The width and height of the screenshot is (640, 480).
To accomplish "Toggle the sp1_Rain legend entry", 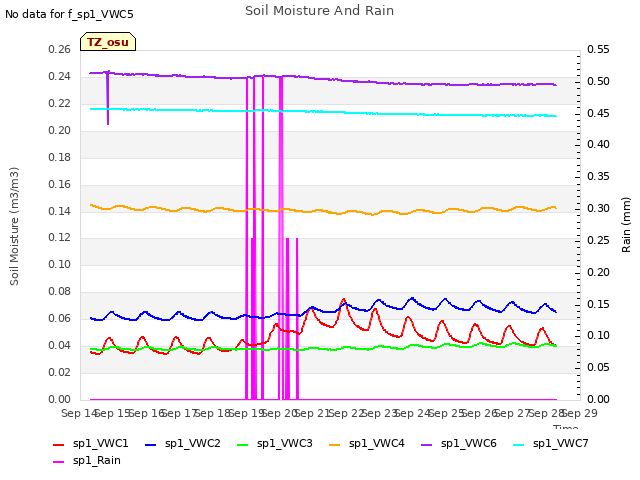I will point(87,461).
